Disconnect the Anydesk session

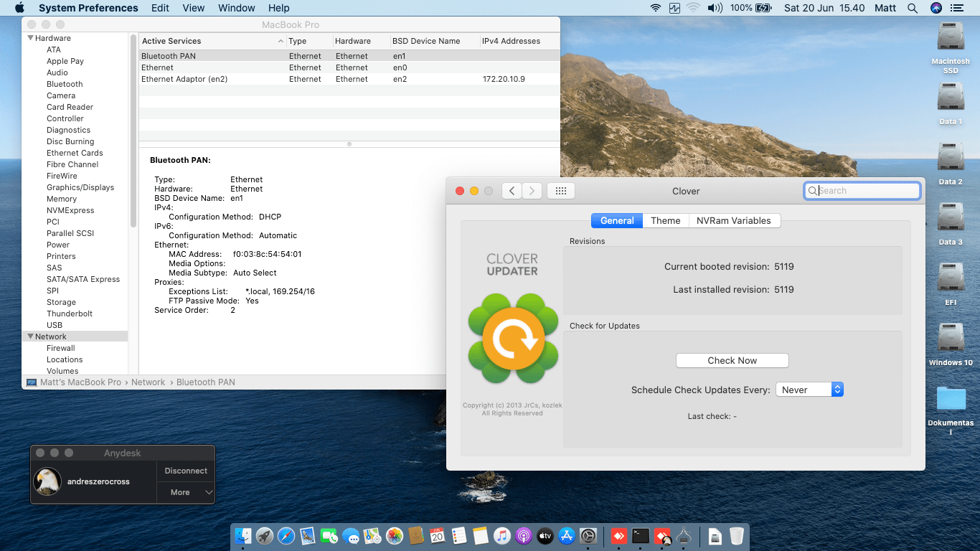coord(186,471)
